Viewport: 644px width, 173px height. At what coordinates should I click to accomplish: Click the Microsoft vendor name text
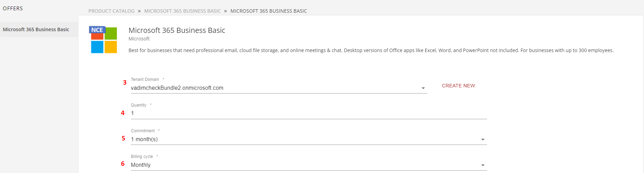(x=139, y=39)
